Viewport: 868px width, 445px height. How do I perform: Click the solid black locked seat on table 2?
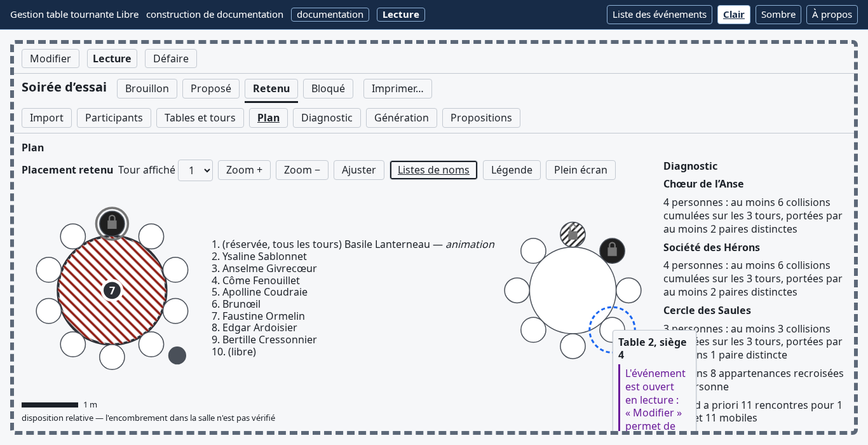pos(612,250)
